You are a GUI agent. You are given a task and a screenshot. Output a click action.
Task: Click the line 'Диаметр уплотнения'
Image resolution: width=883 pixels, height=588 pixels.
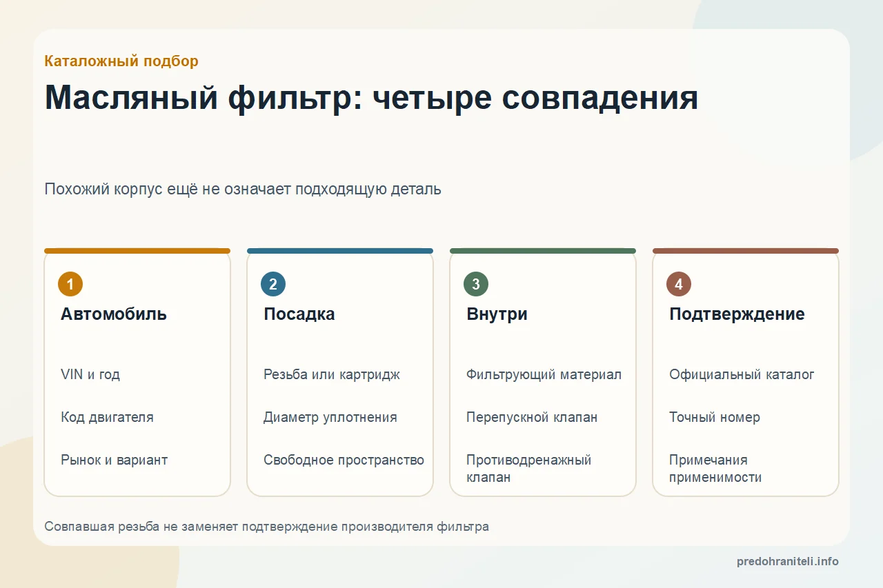pos(330,418)
